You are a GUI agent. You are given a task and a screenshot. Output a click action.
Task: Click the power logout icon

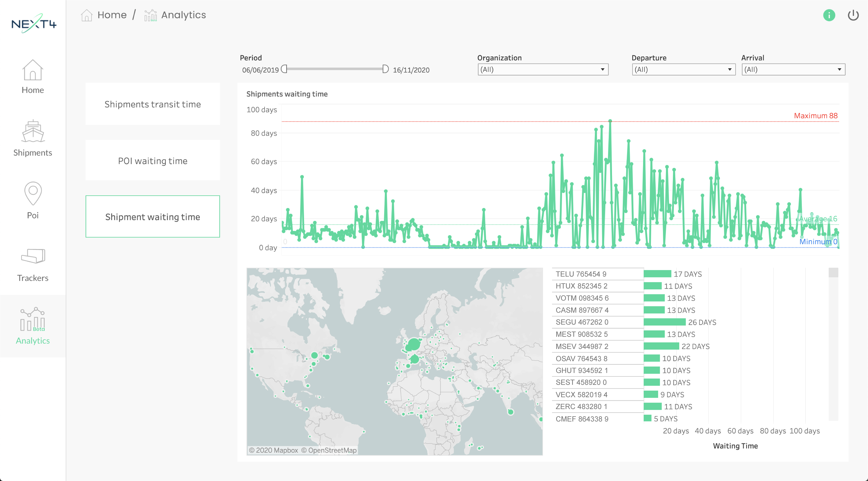[853, 15]
